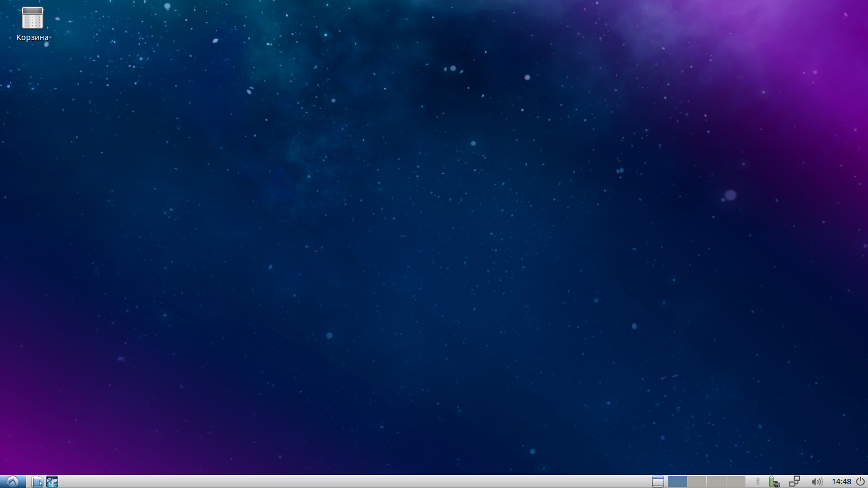Switch to the first workspace
868x488 pixels.
[x=677, y=481]
